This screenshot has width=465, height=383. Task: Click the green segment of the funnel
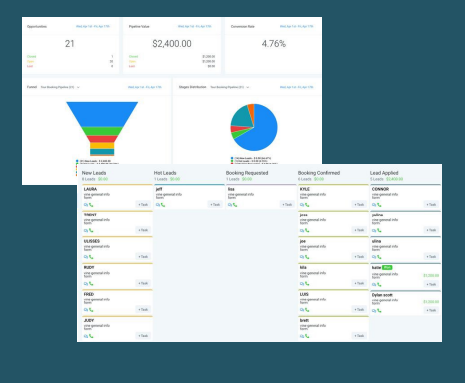pyautogui.click(x=102, y=131)
